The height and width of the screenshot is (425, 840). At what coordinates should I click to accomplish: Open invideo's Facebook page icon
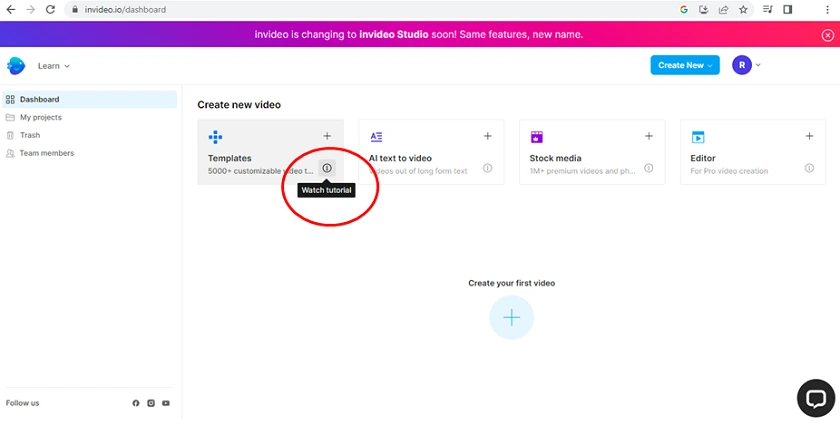click(x=136, y=403)
